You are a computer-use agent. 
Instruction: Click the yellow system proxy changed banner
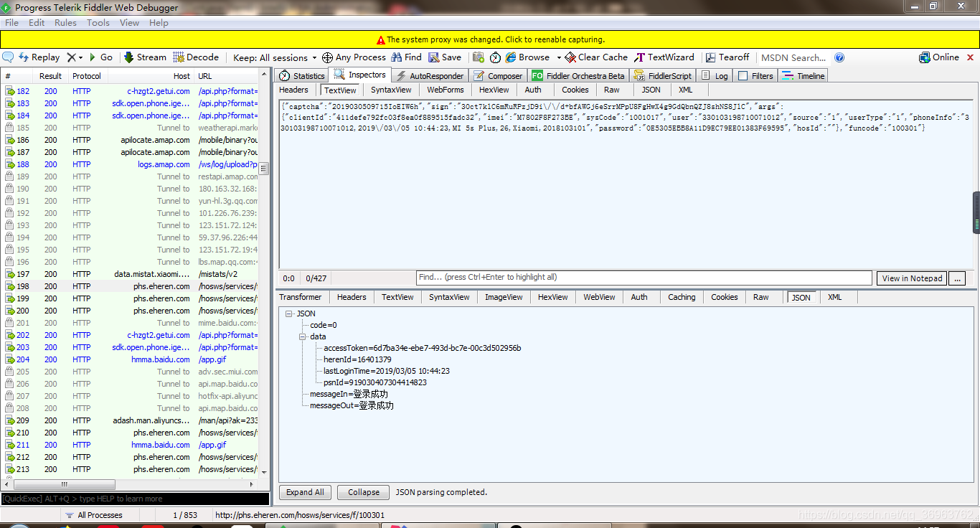point(490,39)
